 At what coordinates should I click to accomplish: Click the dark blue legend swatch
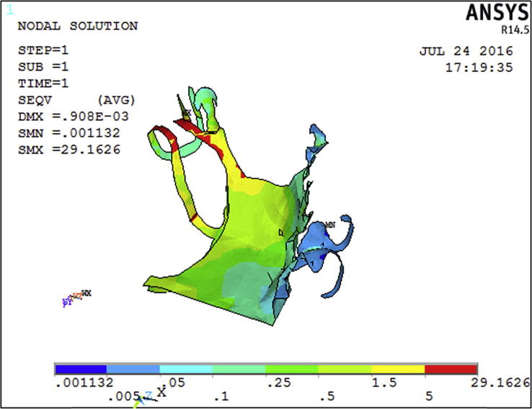pyautogui.click(x=80, y=369)
